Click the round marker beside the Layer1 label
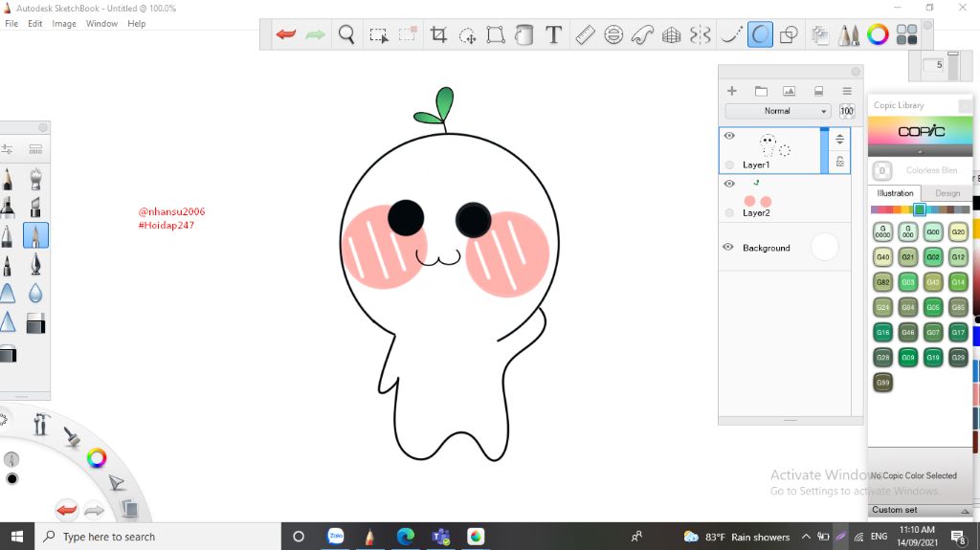The width and height of the screenshot is (980, 550). click(729, 165)
